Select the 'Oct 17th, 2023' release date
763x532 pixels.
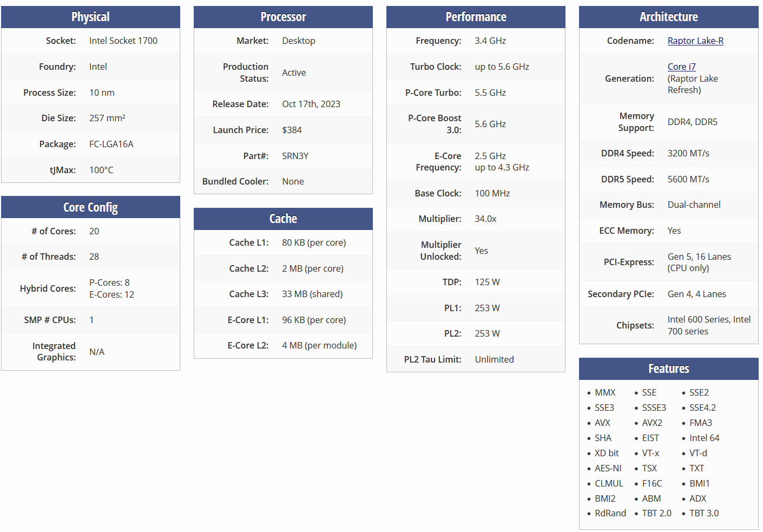pos(311,104)
